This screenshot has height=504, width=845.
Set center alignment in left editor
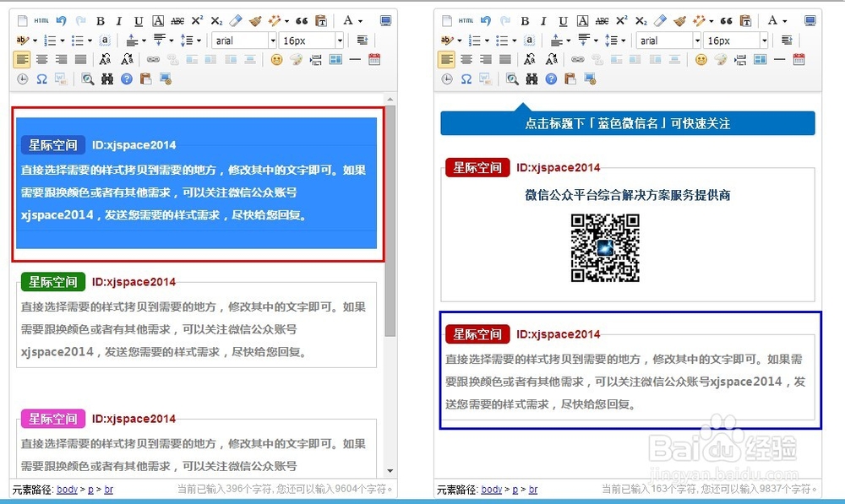pyautogui.click(x=41, y=59)
